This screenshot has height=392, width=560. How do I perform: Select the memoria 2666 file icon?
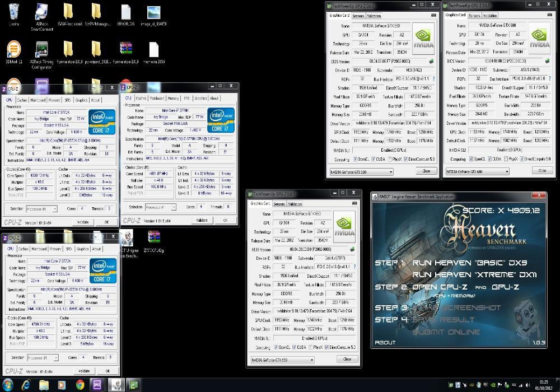[x=153, y=52]
